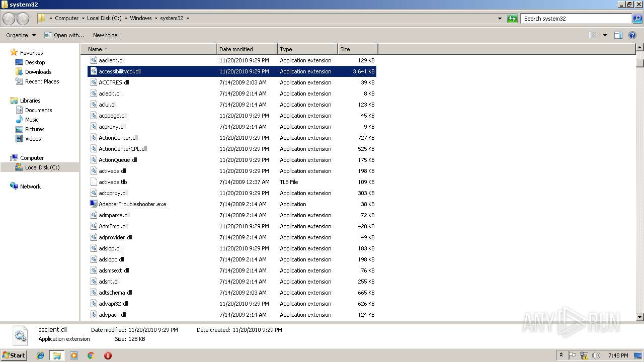Click the activeds.tlb file icon
The height and width of the screenshot is (362, 644).
(94, 182)
